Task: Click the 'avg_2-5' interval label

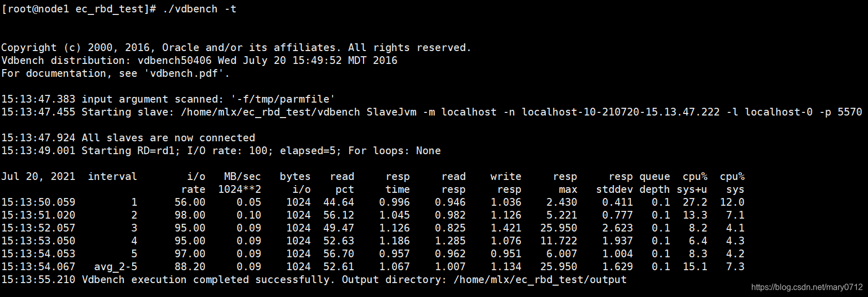Action: point(116,267)
